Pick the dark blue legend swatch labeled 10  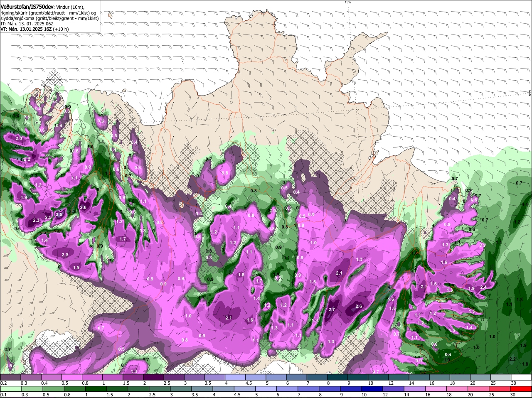tap(372, 389)
